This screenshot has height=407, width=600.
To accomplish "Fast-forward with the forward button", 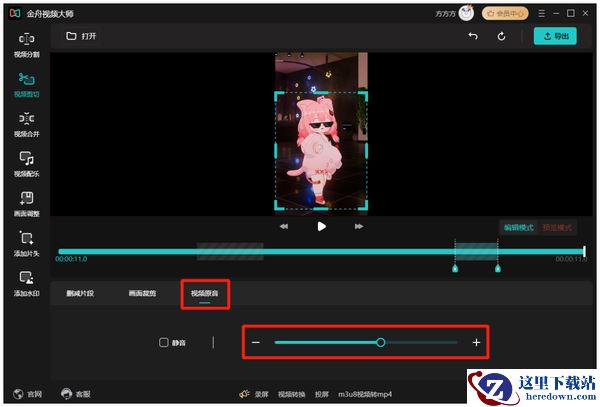I will (359, 226).
